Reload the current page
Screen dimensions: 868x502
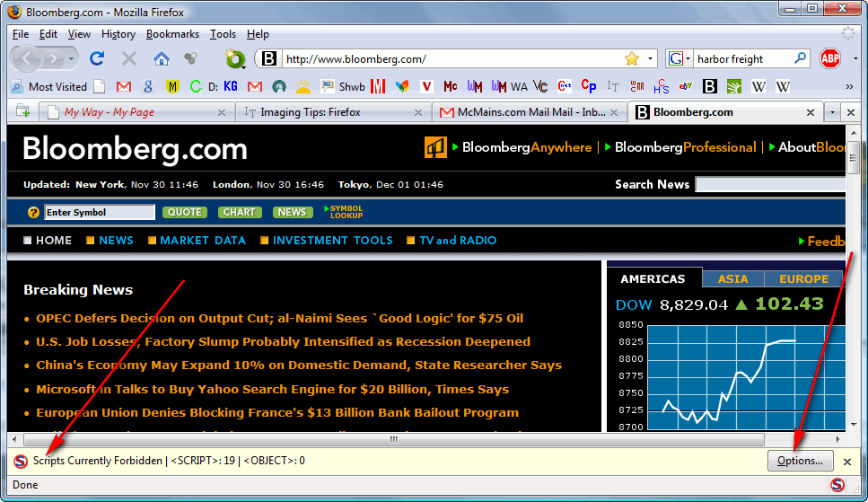[97, 58]
